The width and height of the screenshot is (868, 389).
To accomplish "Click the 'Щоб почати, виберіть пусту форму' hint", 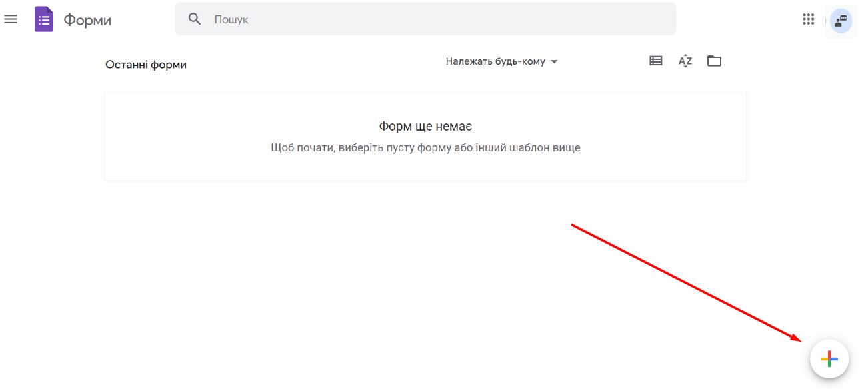I will click(425, 147).
